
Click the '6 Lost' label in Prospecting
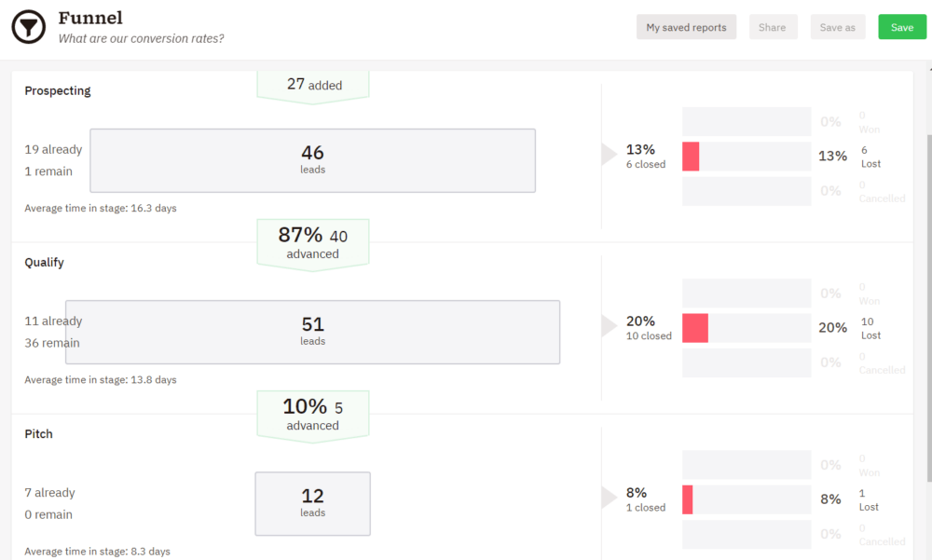(869, 157)
